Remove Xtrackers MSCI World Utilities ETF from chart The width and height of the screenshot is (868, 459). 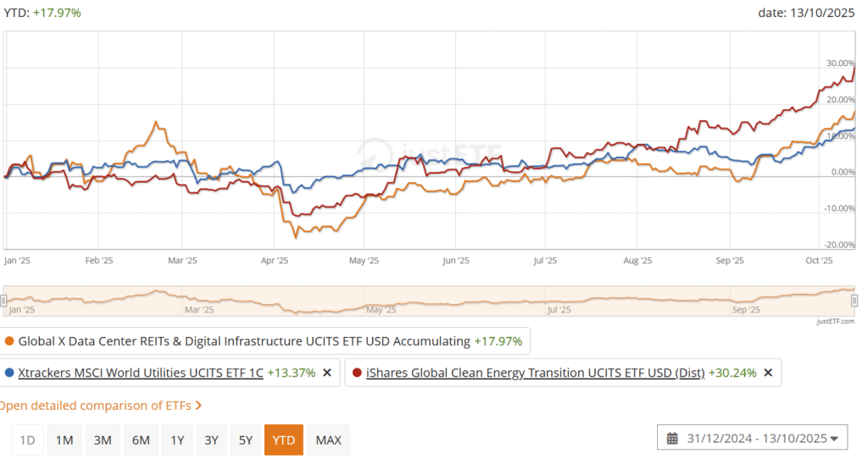tap(327, 373)
